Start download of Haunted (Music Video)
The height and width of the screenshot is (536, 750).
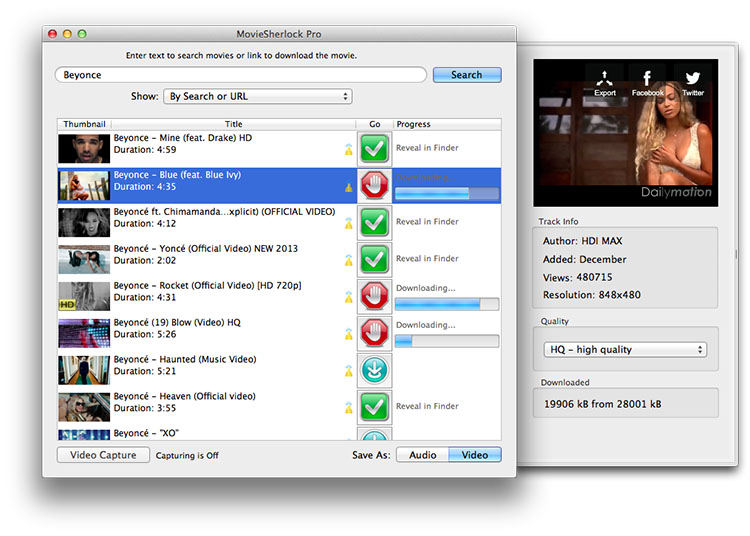(374, 370)
